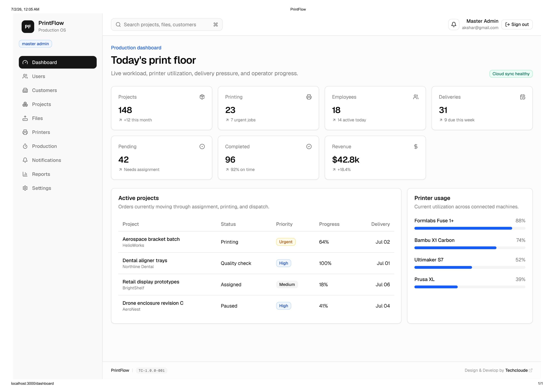Click the notification bell icon in header
Screen dimensions: 554x392
point(454,24)
